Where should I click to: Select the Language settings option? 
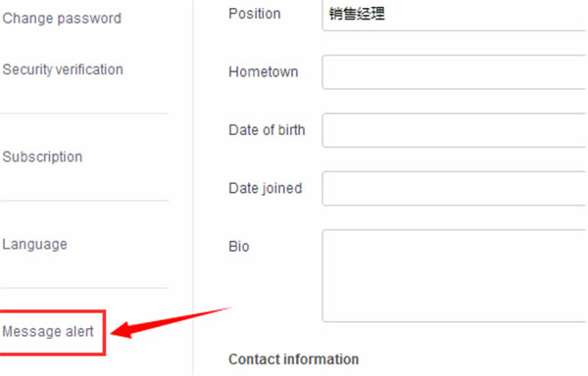point(35,244)
